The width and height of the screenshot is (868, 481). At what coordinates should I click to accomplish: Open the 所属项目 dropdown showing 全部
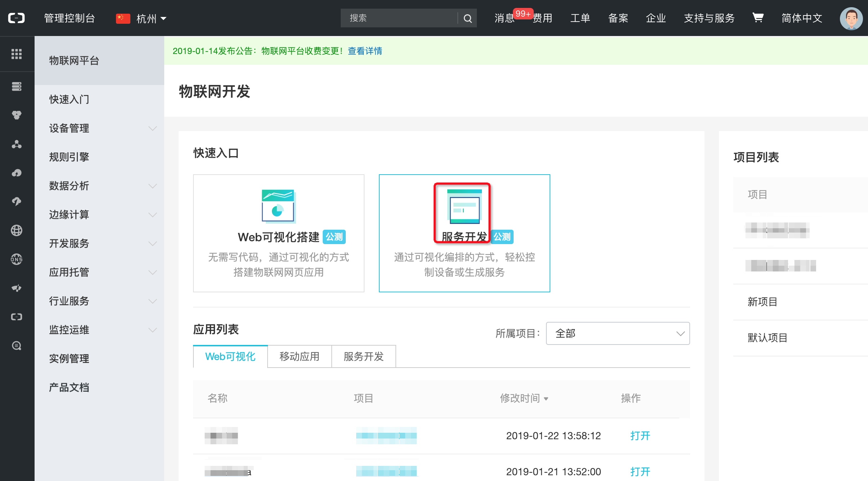[x=618, y=333]
